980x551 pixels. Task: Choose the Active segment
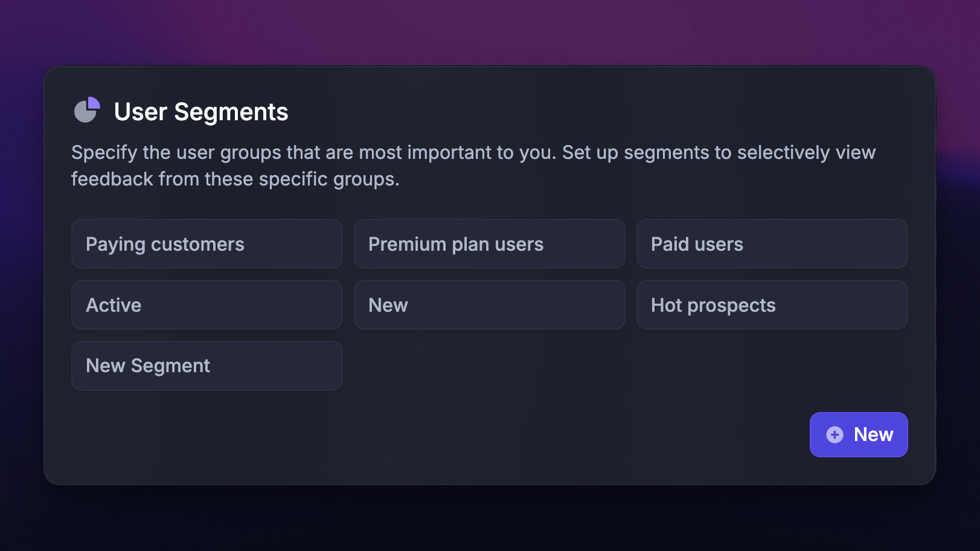[x=207, y=305]
